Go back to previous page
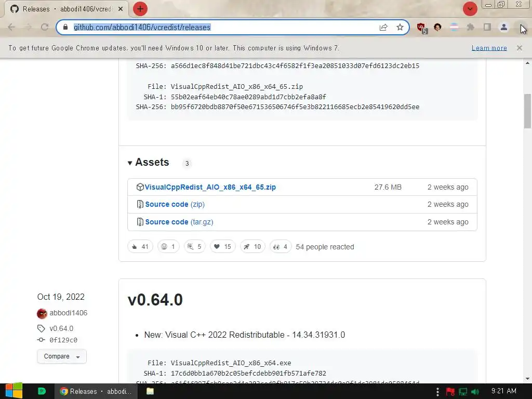 pos(11,27)
